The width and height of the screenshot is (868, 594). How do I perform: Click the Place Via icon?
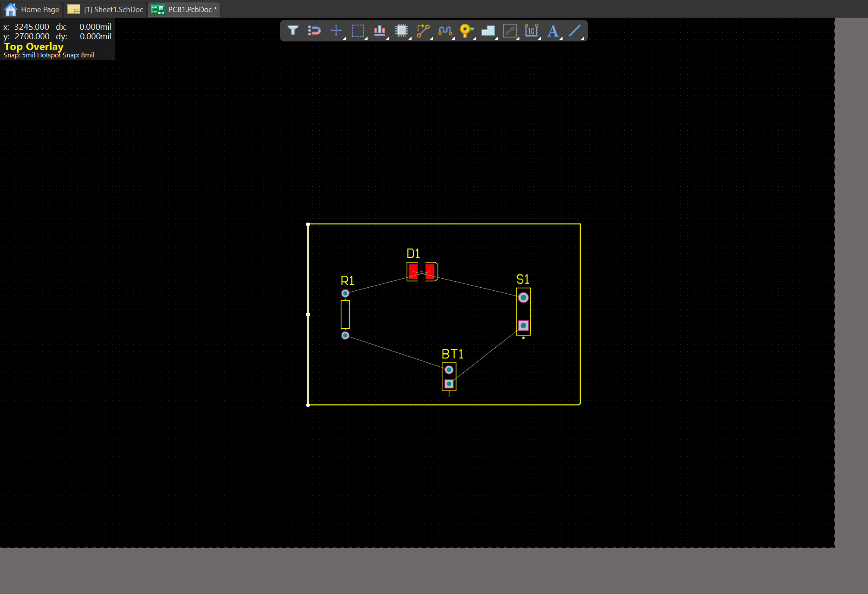click(x=466, y=31)
